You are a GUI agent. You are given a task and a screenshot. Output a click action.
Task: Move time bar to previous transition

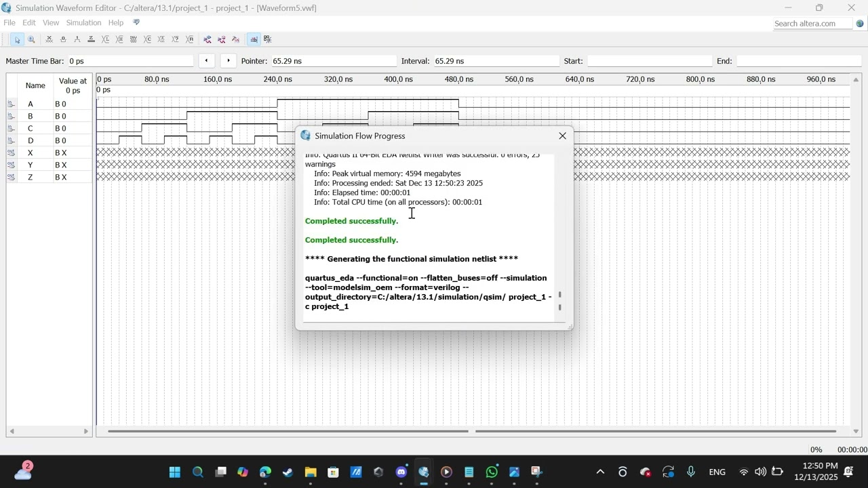point(206,60)
